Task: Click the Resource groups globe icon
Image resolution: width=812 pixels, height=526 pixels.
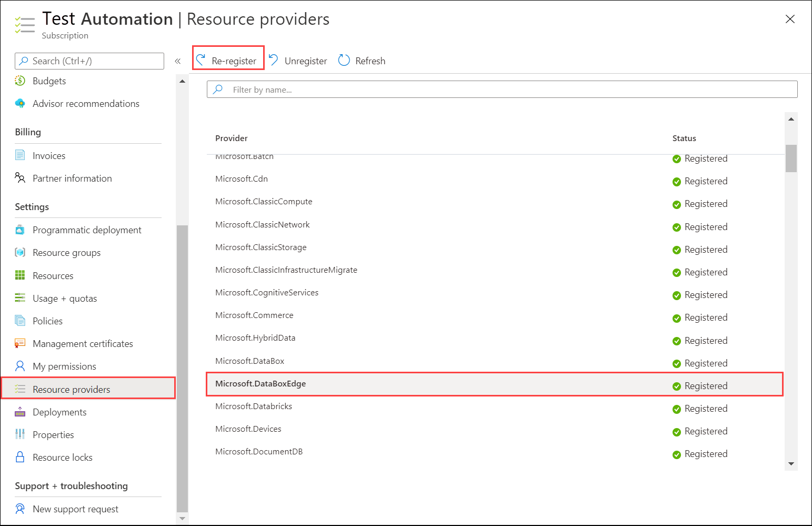Action: (x=20, y=252)
